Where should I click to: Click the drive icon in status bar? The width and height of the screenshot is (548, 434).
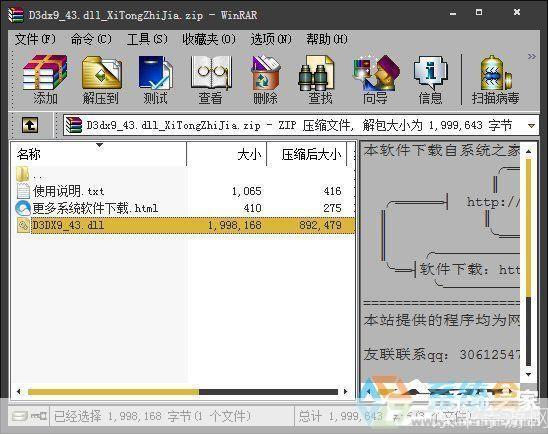[20, 416]
